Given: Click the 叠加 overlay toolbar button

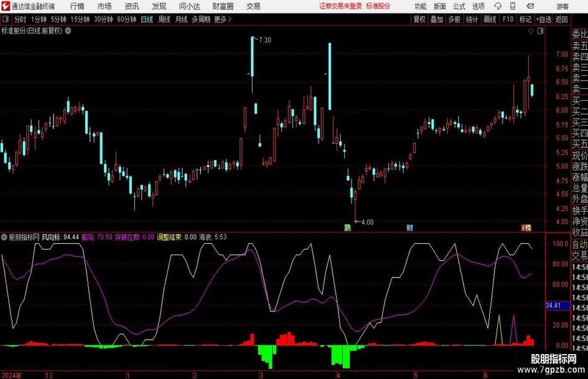Looking at the screenshot, I should pyautogui.click(x=437, y=19).
